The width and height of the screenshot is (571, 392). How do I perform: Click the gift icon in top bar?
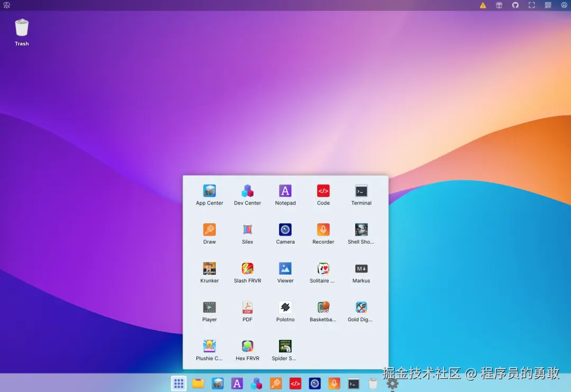point(499,5)
